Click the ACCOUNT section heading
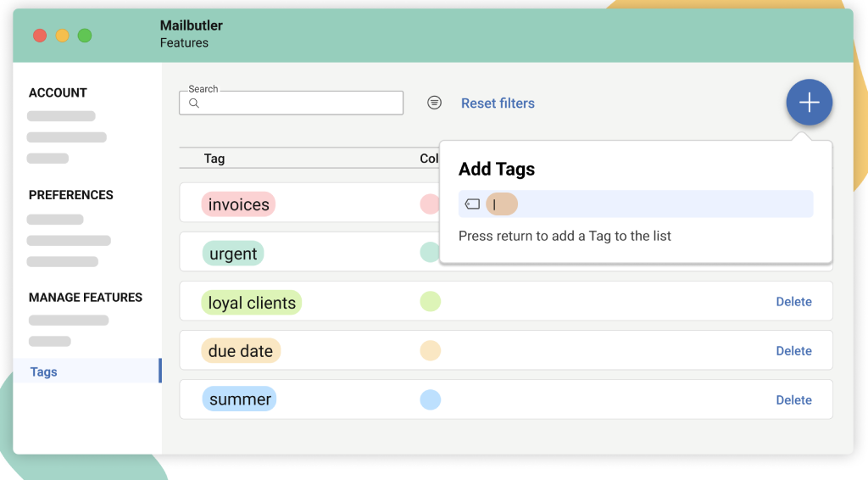Screen dimensions: 868x480 [58, 93]
